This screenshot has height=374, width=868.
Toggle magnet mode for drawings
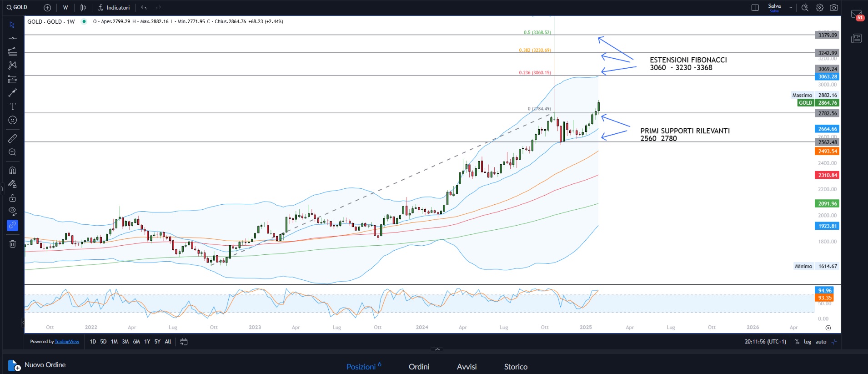[13, 170]
